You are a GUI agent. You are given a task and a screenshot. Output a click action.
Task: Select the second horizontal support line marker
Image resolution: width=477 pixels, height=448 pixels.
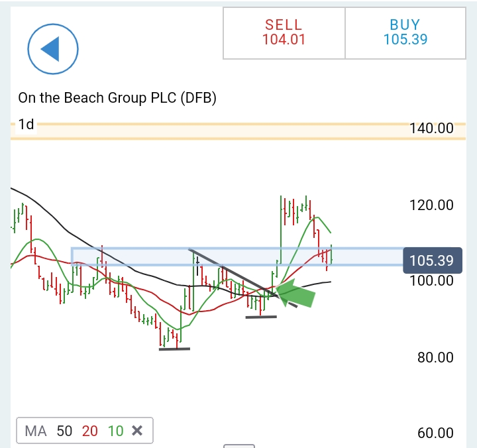[261, 317]
